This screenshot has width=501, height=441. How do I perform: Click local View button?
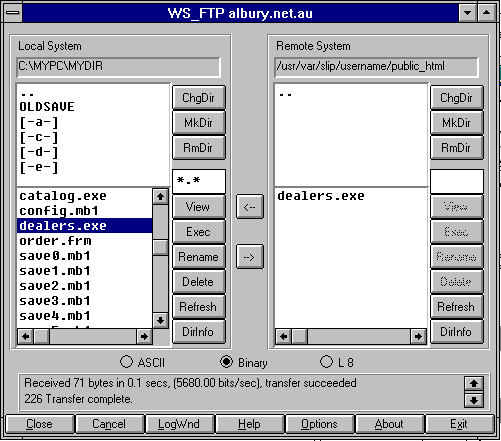199,207
